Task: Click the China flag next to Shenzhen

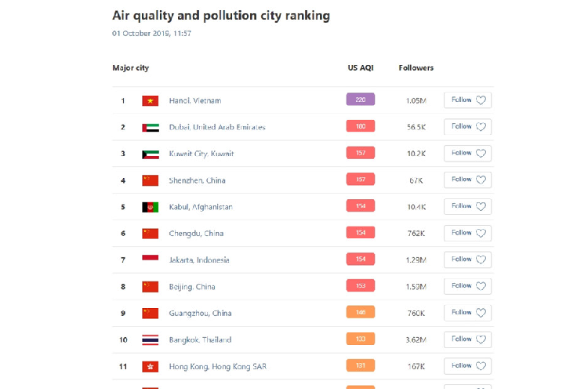Action: point(150,180)
